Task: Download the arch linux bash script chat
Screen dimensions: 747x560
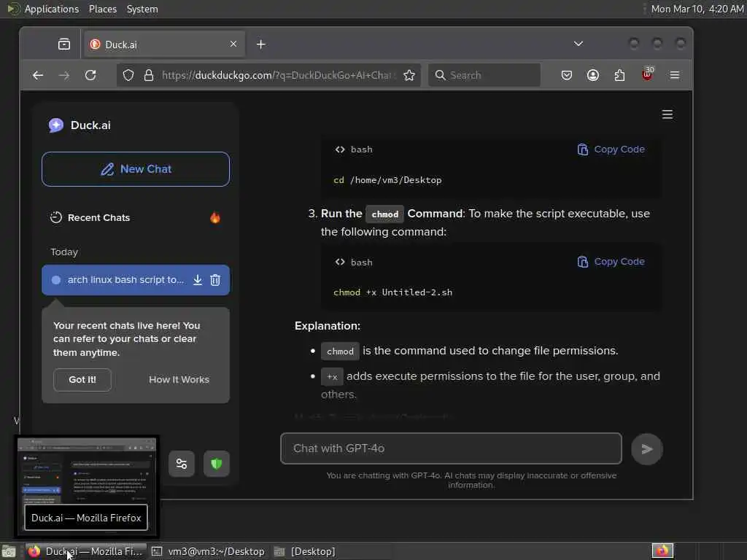Action: click(197, 280)
